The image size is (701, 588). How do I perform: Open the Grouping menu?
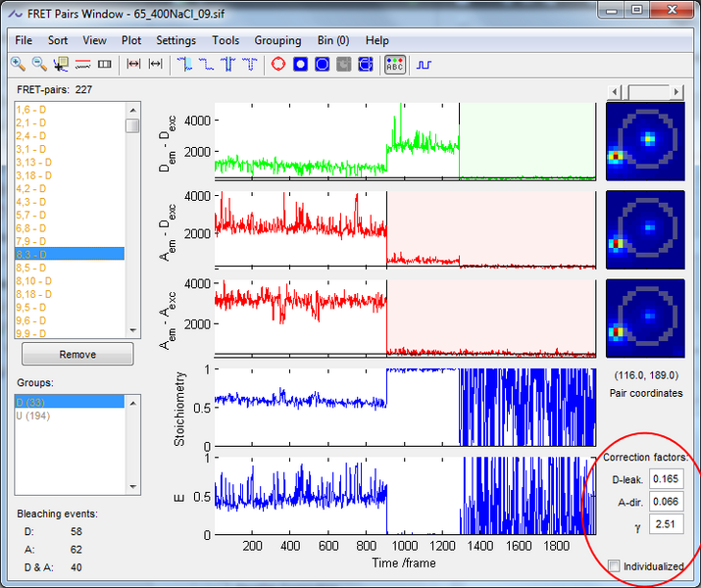click(x=277, y=40)
